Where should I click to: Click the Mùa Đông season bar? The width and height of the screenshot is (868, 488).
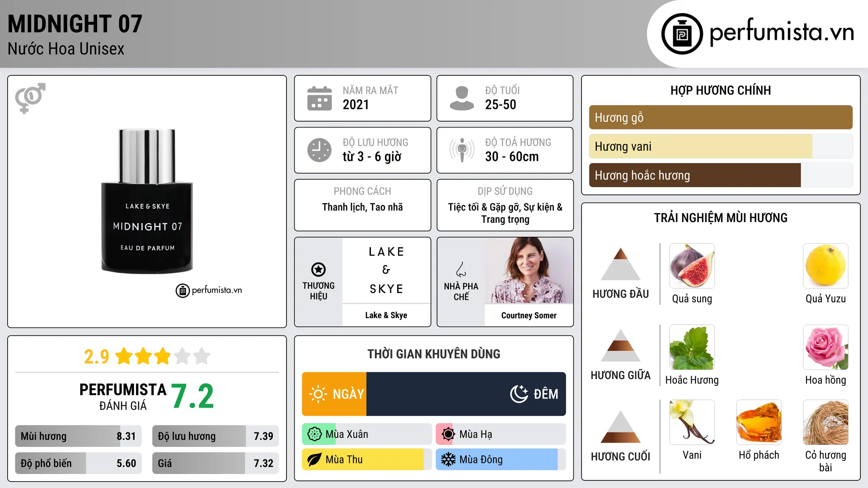click(x=501, y=460)
